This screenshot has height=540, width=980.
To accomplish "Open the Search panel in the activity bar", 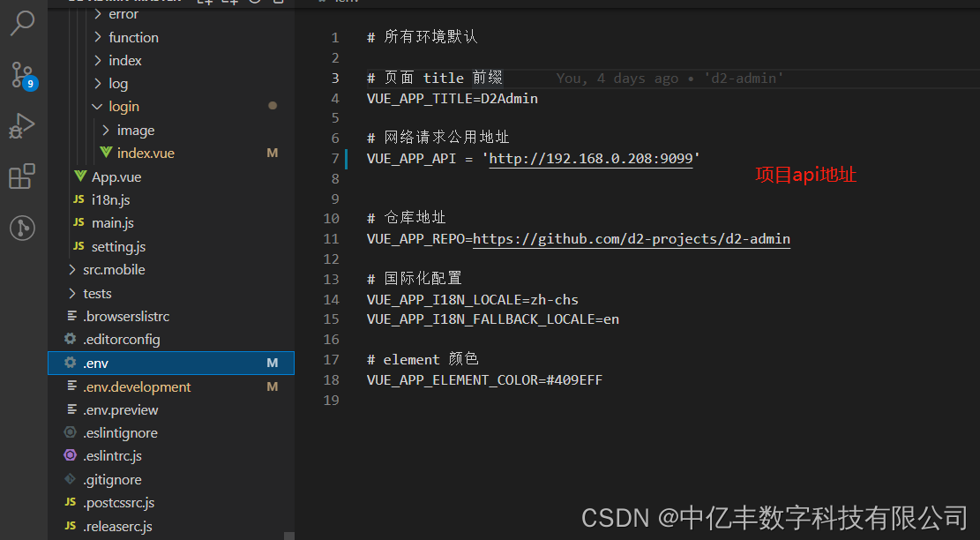I will tap(22, 22).
